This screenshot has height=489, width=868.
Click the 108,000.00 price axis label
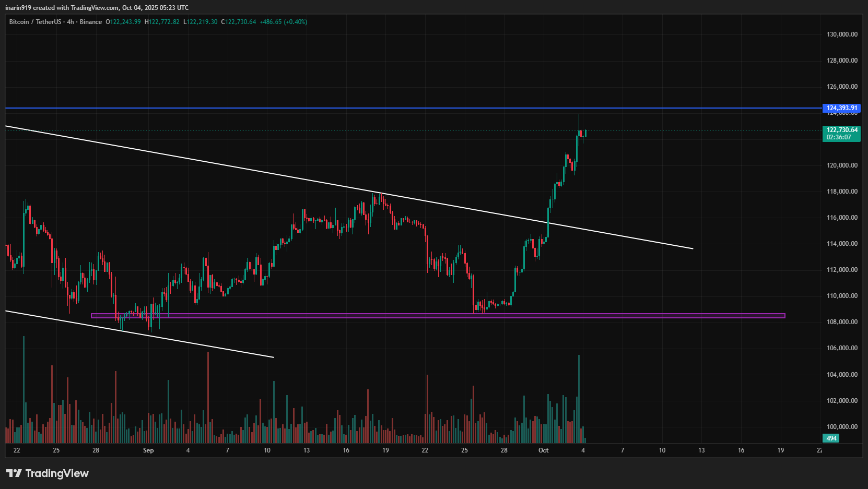[x=842, y=322]
